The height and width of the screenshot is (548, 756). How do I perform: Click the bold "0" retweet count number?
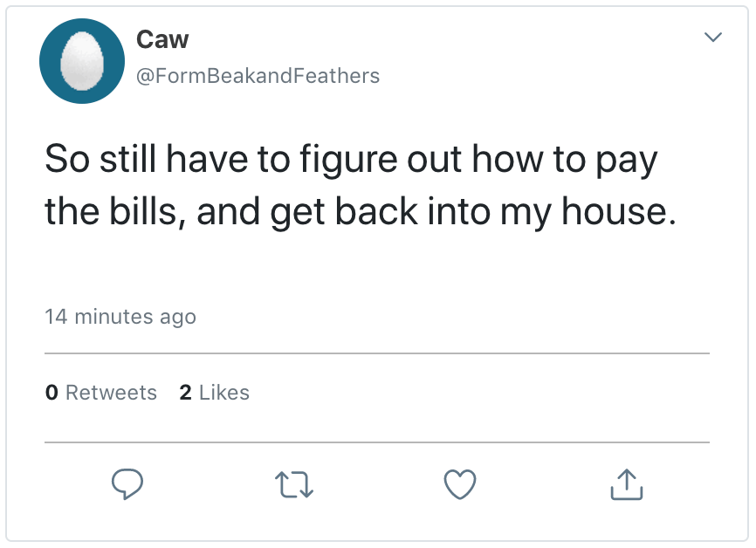pos(52,393)
